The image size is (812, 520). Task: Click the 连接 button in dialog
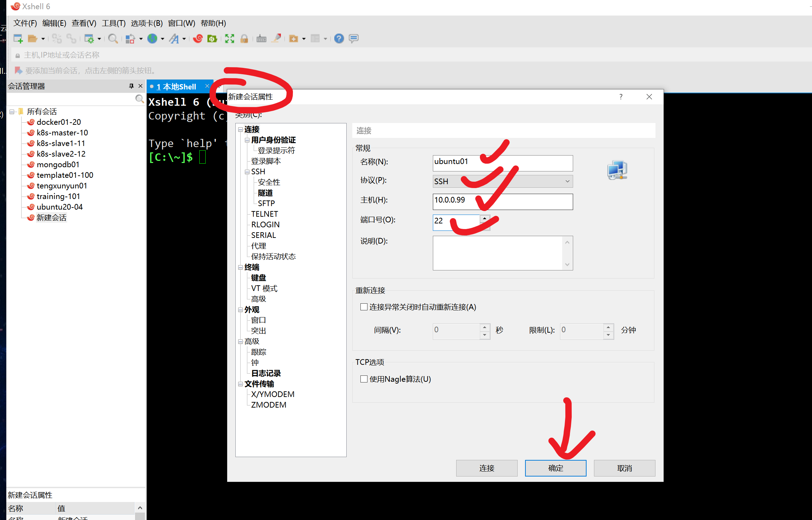coord(487,468)
